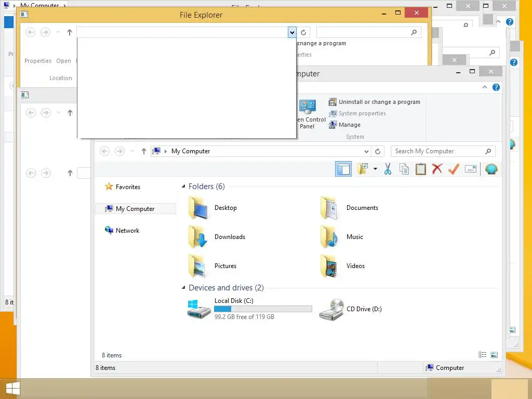Click Computer in the status bar
532x399 pixels.
point(445,367)
